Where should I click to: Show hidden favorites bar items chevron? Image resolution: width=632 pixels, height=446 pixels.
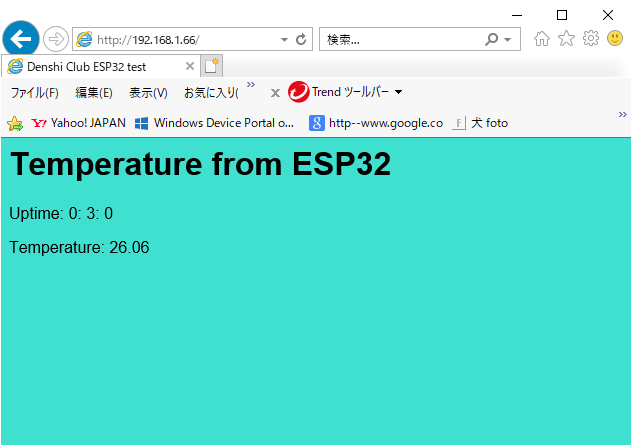click(x=622, y=115)
